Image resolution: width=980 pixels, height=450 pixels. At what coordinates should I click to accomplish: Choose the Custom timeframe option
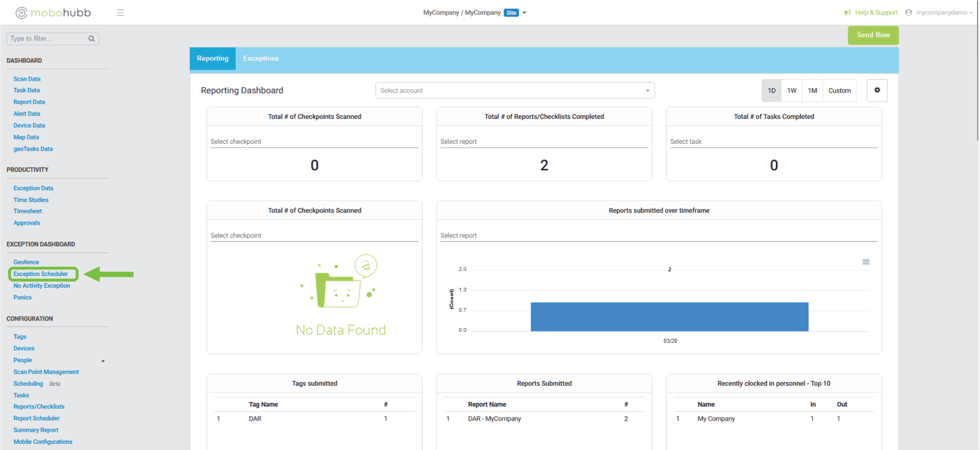point(839,91)
